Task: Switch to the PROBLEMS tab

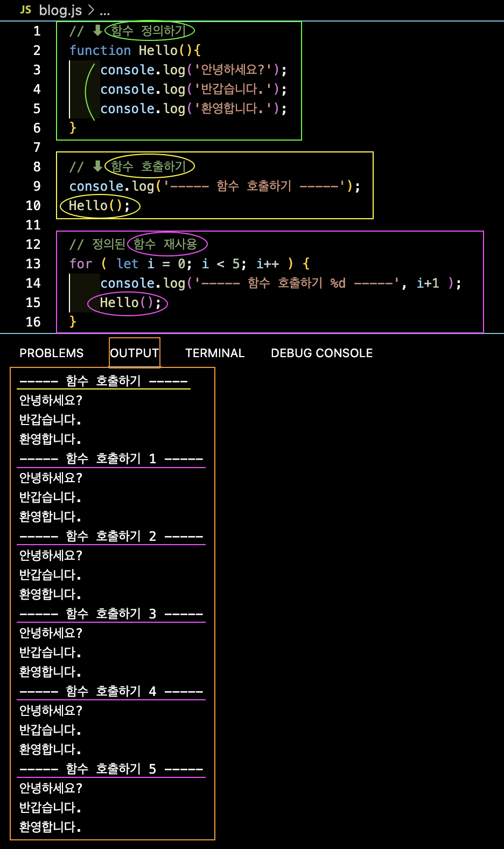Action: [52, 353]
